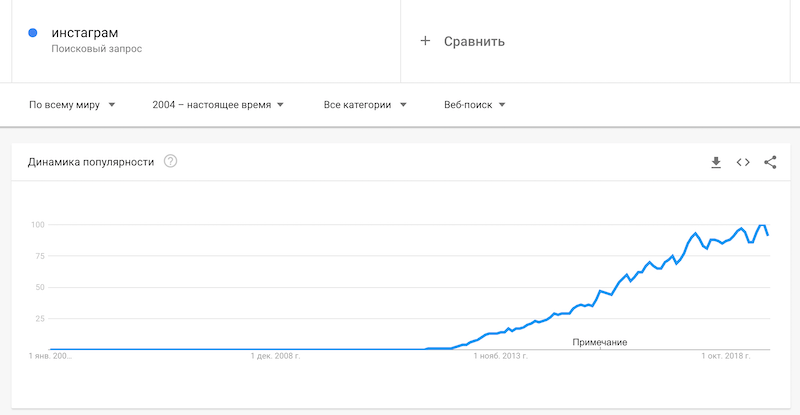Open the 2004 – настоящее время dropdown
The width and height of the screenshot is (800, 415).
[218, 105]
